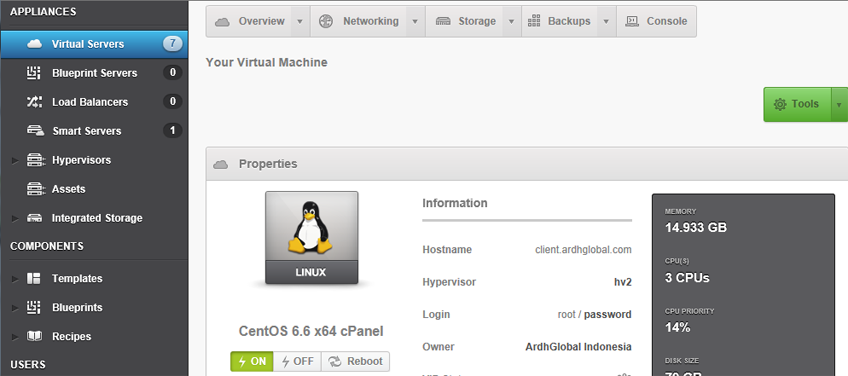Click the Properties panel cloud icon

point(221,164)
